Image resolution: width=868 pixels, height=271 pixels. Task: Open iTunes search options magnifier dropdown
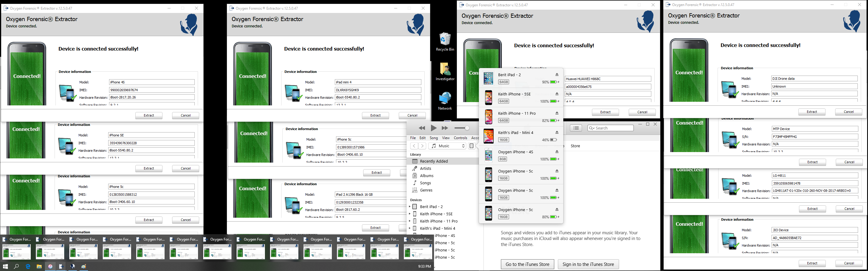click(592, 128)
